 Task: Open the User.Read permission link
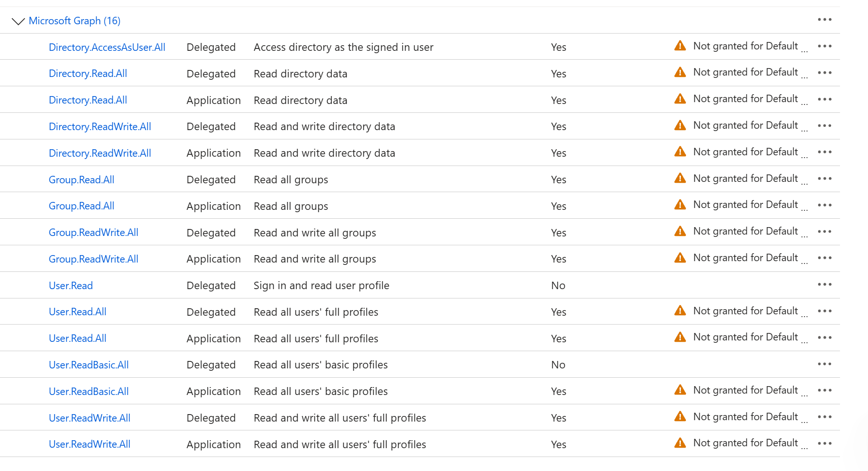point(71,285)
